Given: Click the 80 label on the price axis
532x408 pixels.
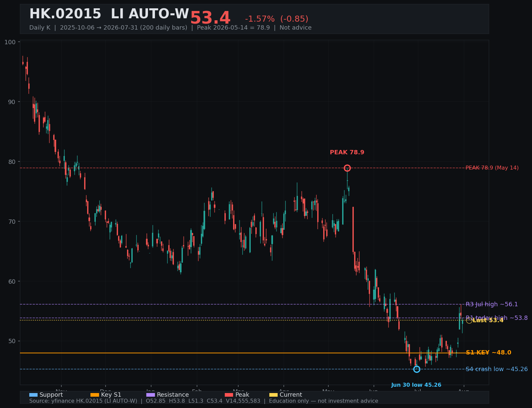Looking at the screenshot, I should (12, 162).
